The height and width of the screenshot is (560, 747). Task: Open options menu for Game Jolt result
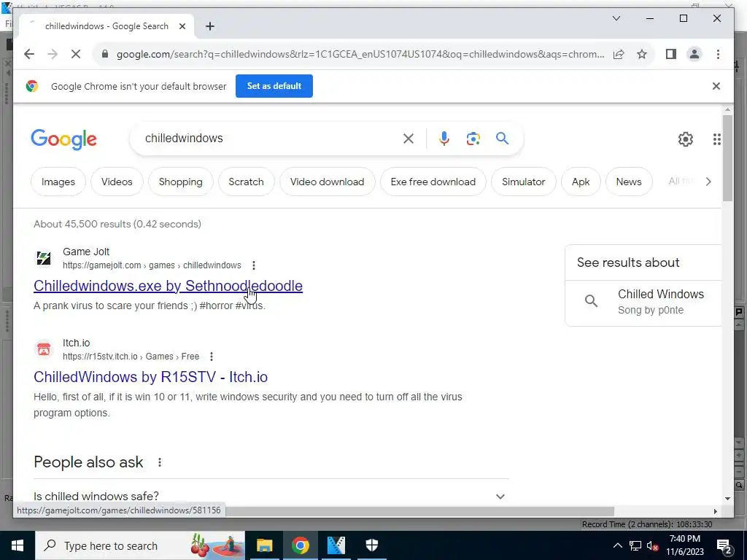click(x=254, y=265)
